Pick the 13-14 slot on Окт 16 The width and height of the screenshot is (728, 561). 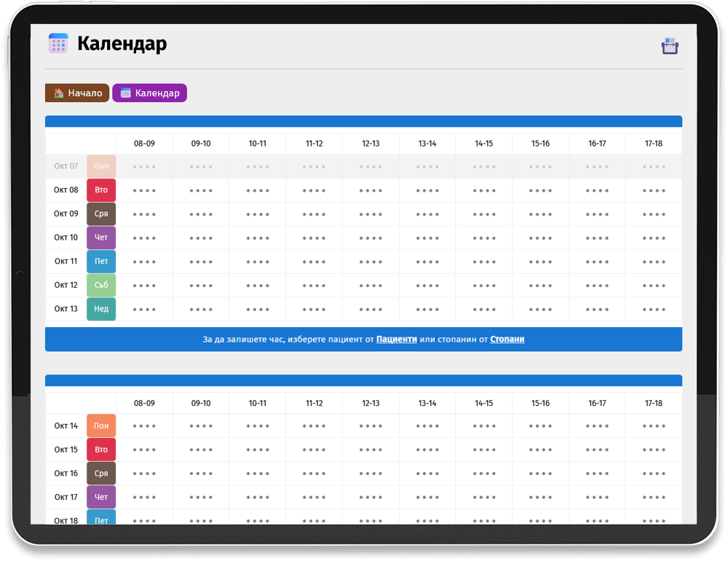coord(427,473)
